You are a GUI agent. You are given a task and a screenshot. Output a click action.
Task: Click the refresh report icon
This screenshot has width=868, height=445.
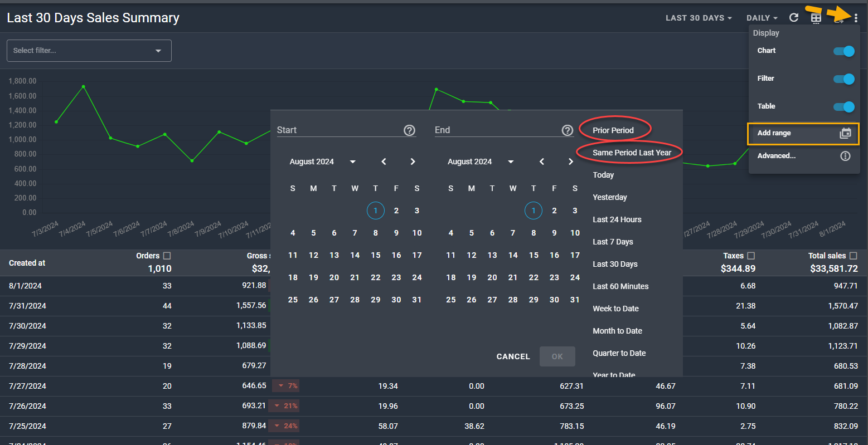coord(794,18)
